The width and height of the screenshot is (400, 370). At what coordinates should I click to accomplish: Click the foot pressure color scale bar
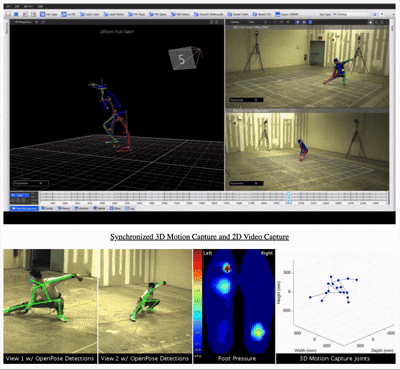198,302
